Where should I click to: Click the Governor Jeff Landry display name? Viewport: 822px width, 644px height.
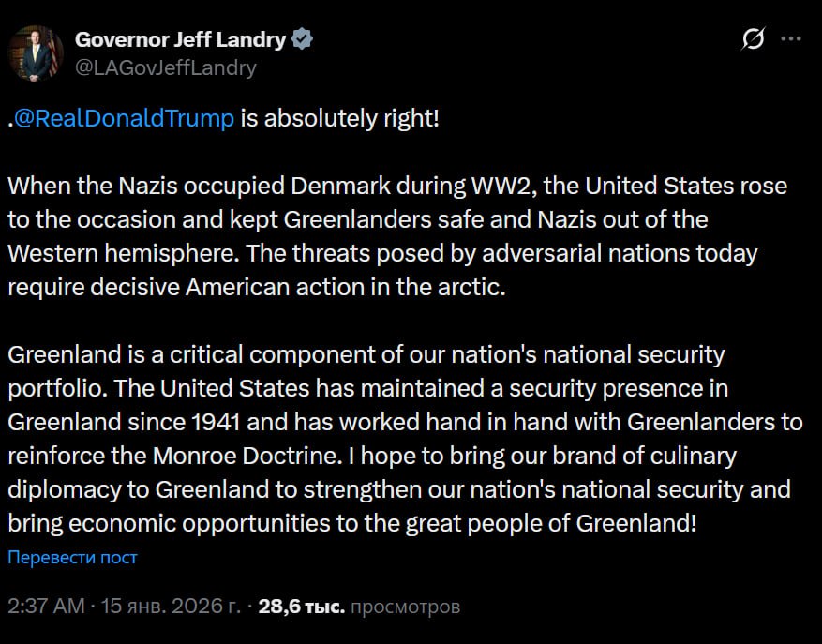tap(180, 39)
